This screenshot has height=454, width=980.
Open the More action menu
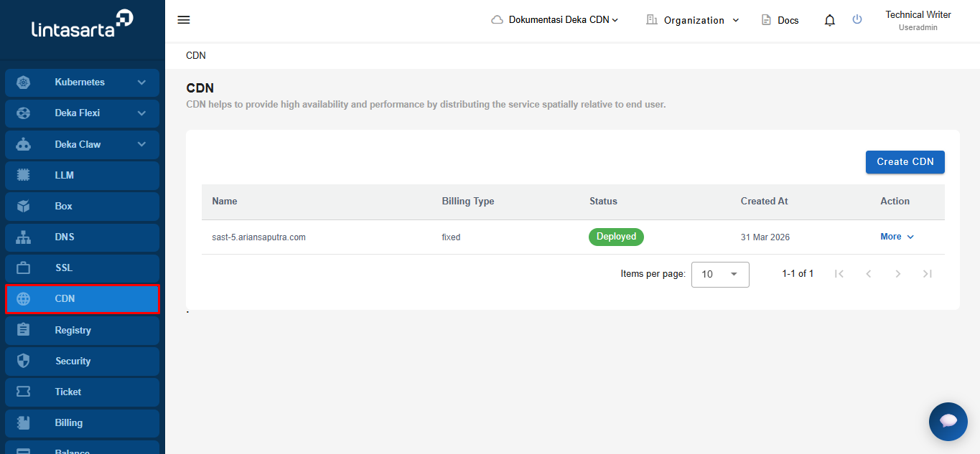pyautogui.click(x=897, y=237)
